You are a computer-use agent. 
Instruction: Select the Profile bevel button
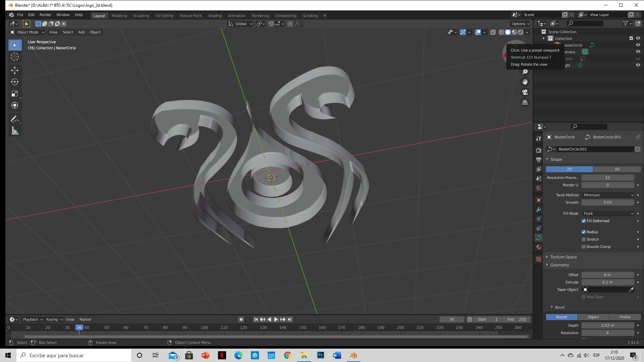[625, 317]
